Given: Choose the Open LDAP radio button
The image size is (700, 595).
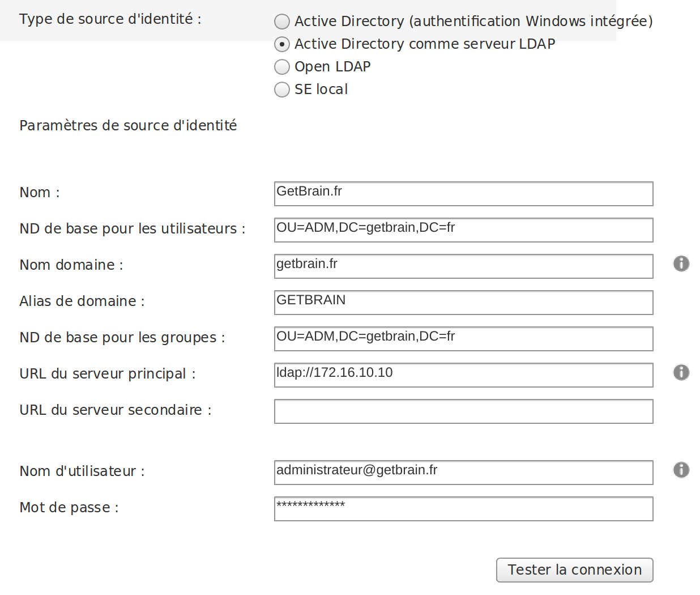Looking at the screenshot, I should 282,67.
